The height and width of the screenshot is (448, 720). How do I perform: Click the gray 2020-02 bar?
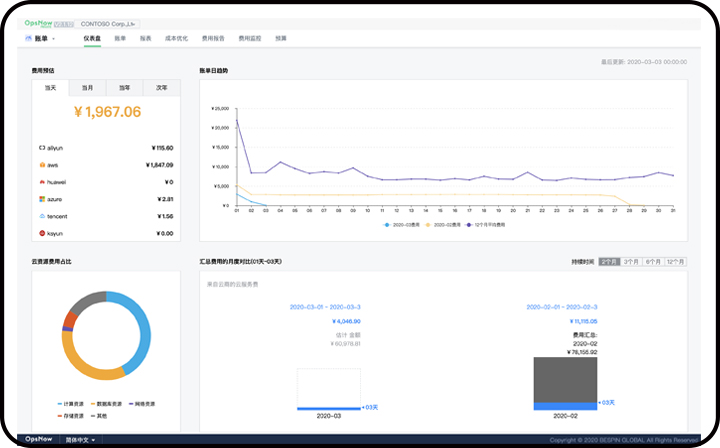565,380
